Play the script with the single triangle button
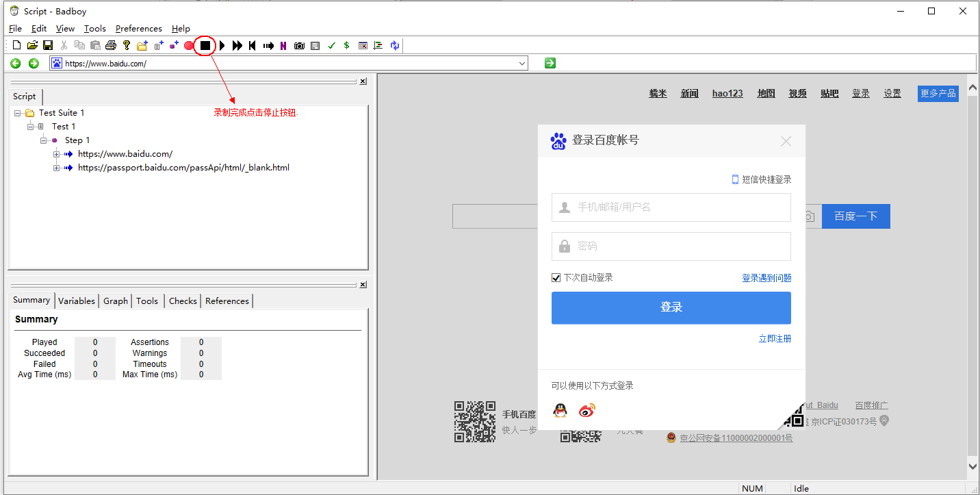 (x=222, y=45)
